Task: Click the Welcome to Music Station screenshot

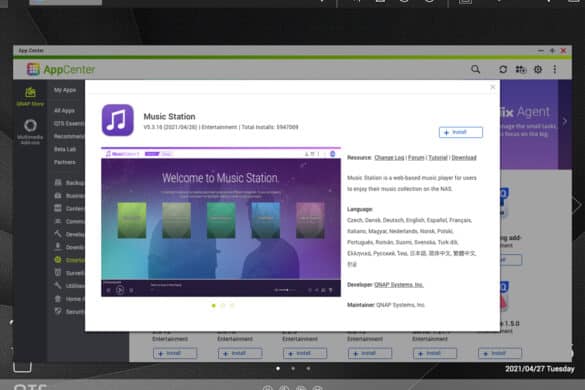Action: [x=221, y=222]
